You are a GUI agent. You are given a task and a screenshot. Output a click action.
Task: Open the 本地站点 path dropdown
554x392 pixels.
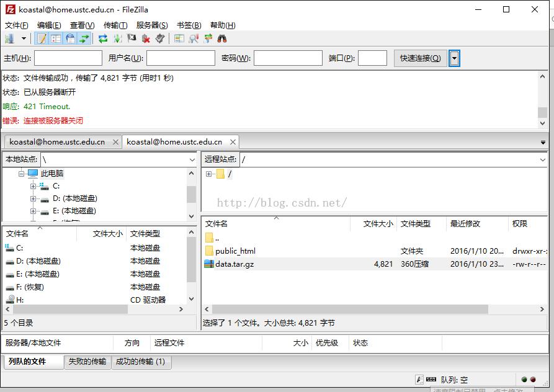pyautogui.click(x=192, y=159)
